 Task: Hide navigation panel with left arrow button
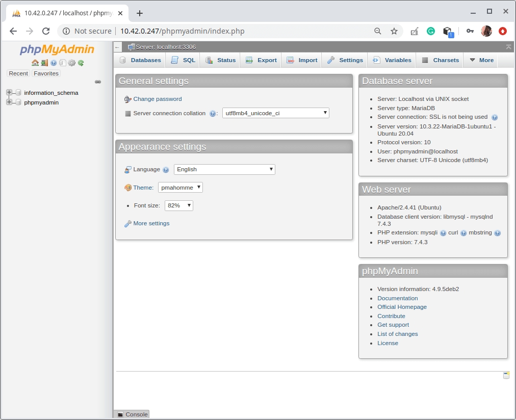coord(117,47)
